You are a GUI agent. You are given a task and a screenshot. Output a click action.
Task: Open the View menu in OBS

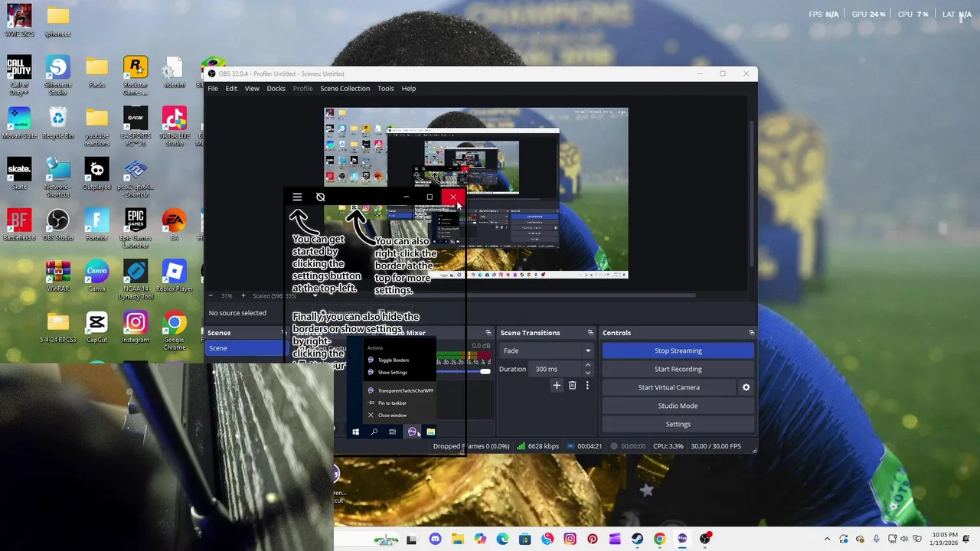(252, 89)
